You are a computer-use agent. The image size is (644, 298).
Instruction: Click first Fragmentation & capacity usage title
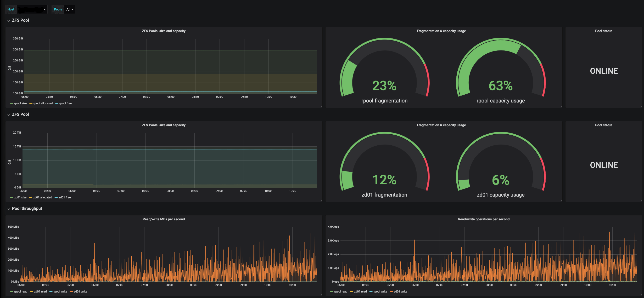pos(441,31)
